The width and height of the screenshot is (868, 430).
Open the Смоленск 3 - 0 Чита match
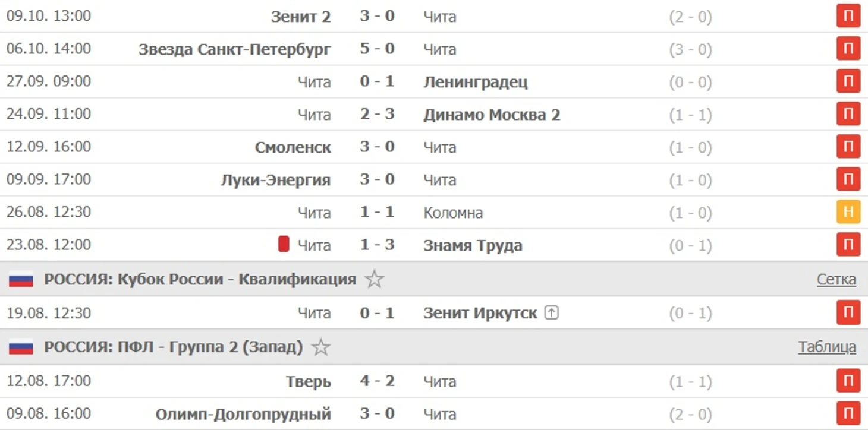tap(377, 147)
